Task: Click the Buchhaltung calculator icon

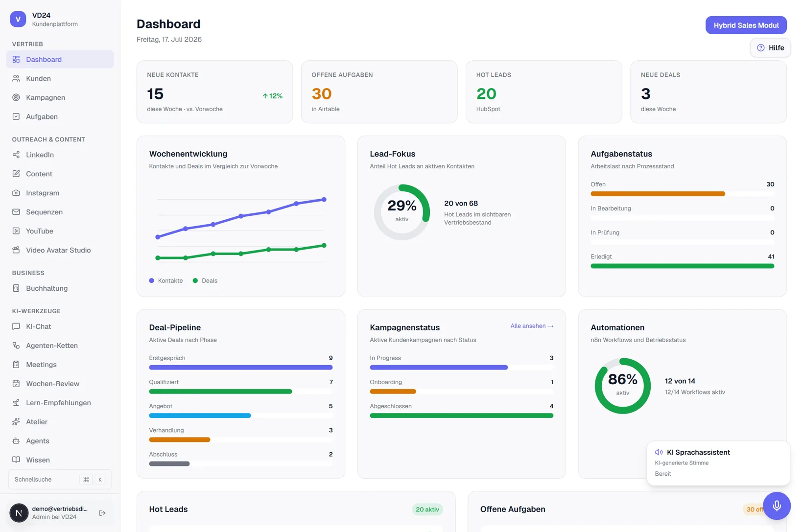Action: click(x=16, y=288)
